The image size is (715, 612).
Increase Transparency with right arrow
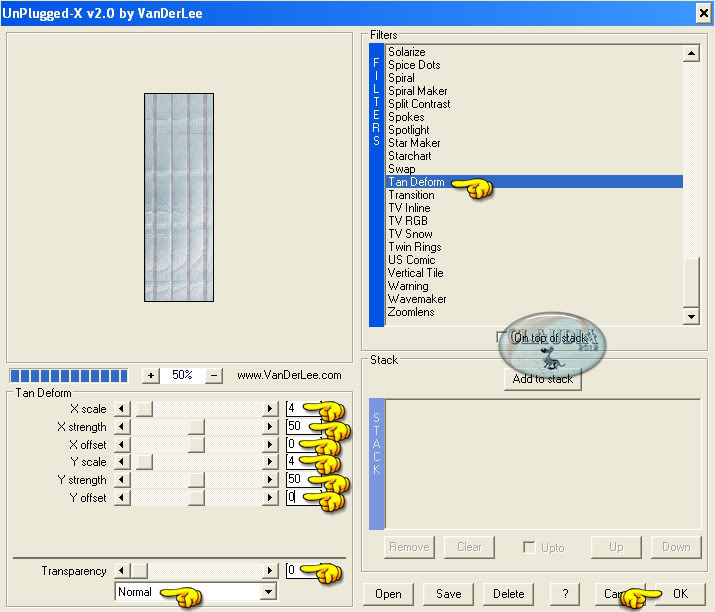[270, 571]
